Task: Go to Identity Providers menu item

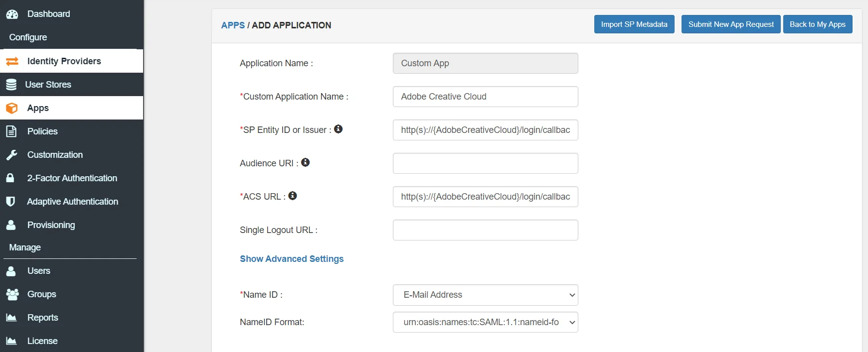Action: coord(72,61)
